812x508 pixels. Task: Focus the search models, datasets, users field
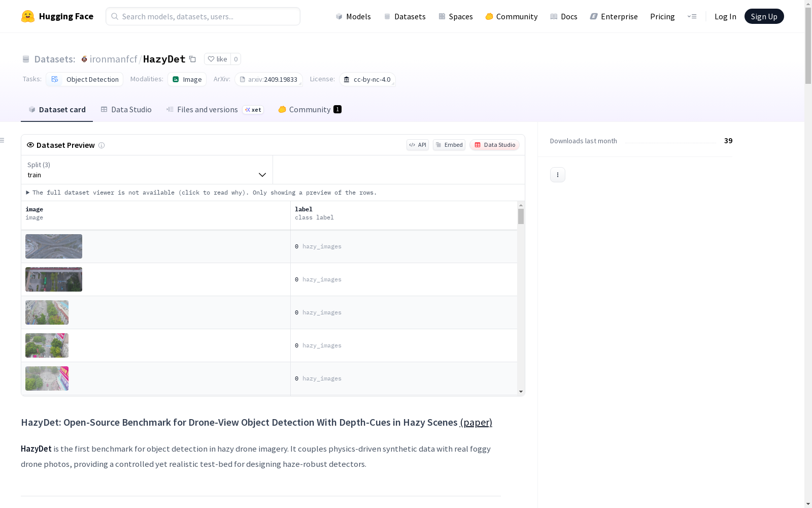point(203,16)
